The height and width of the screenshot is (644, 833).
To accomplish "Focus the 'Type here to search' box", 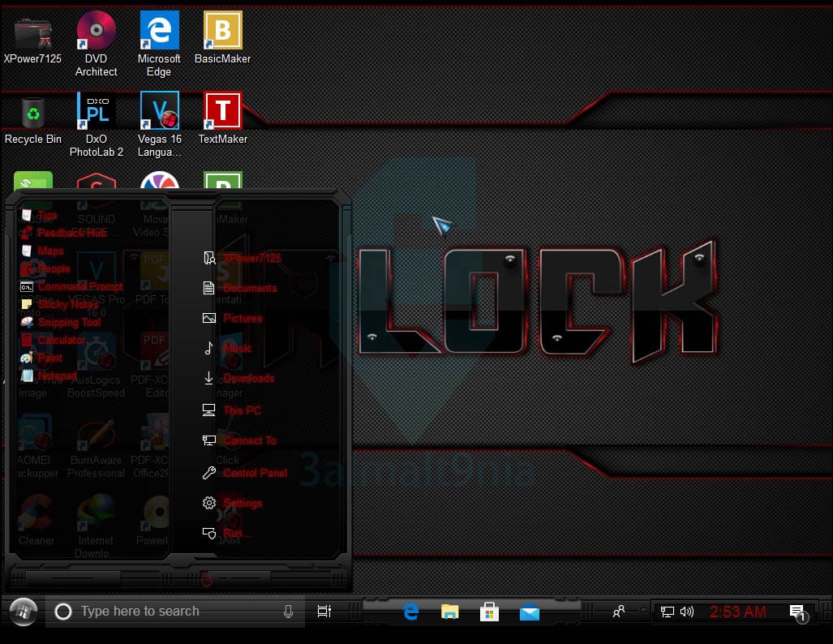I will click(x=174, y=612).
